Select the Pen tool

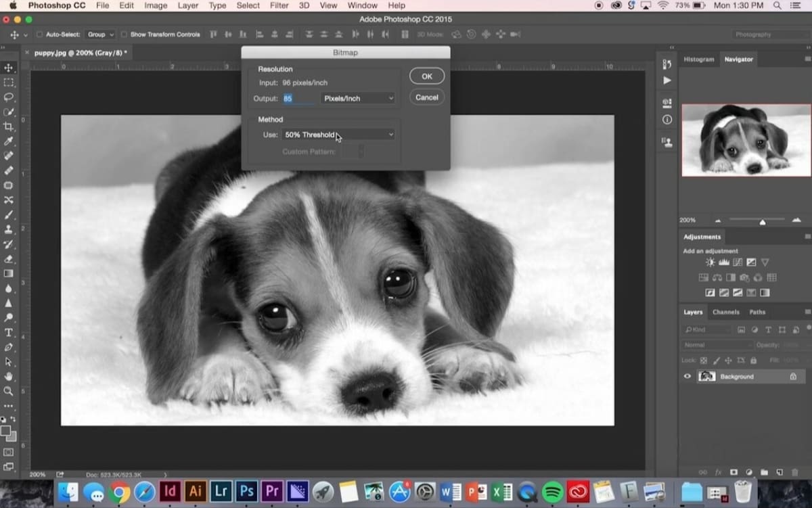(x=9, y=347)
